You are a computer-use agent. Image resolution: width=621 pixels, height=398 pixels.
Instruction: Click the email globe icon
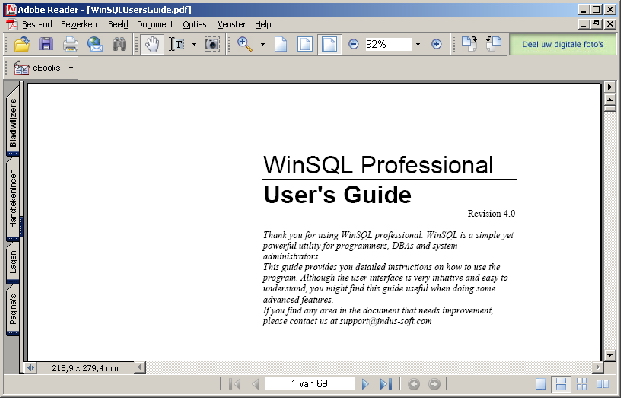coord(95,44)
